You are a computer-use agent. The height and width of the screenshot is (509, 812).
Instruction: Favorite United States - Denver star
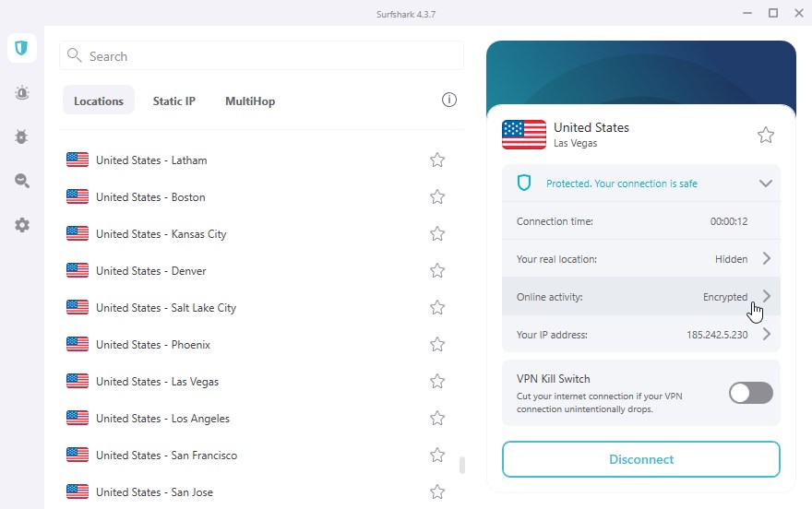pyautogui.click(x=437, y=270)
